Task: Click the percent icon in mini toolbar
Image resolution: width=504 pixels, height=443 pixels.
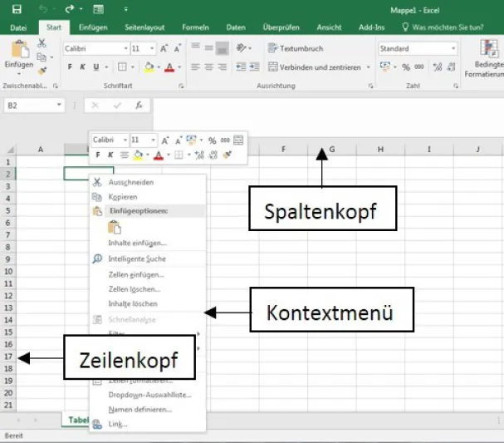Action: point(212,140)
